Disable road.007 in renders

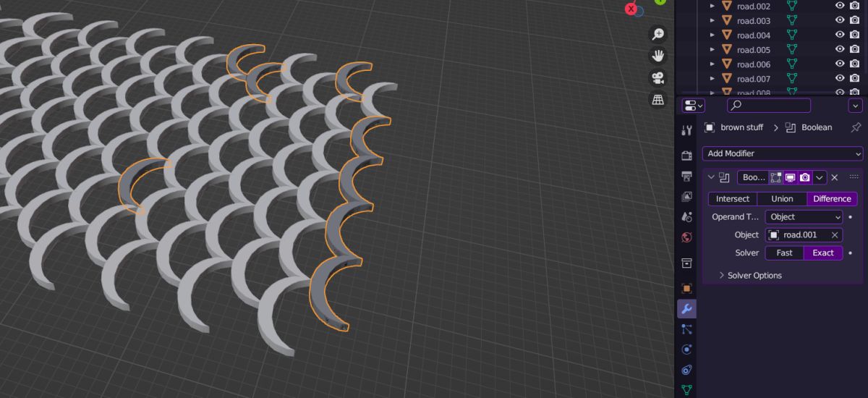point(854,78)
